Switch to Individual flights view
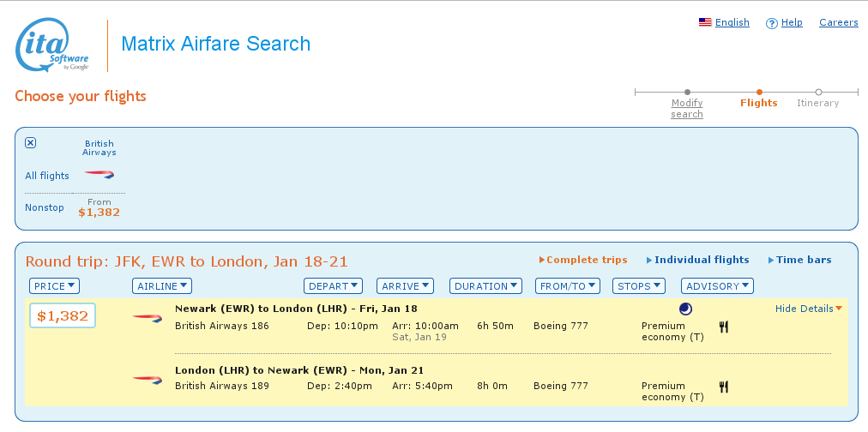This screenshot has height=432, width=868. 701,260
